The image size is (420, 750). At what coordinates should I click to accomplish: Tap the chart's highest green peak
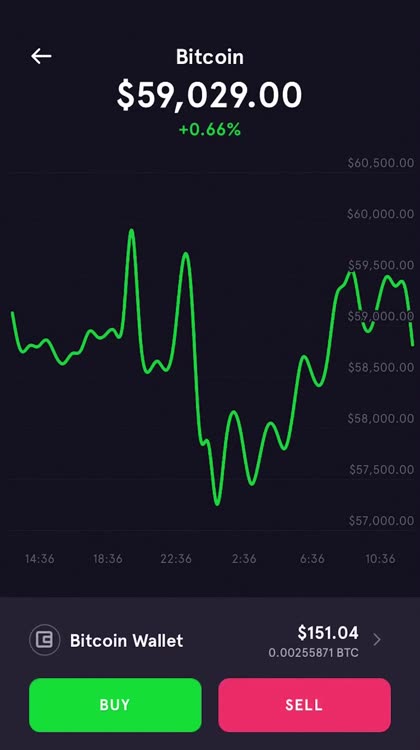pyautogui.click(x=131, y=232)
